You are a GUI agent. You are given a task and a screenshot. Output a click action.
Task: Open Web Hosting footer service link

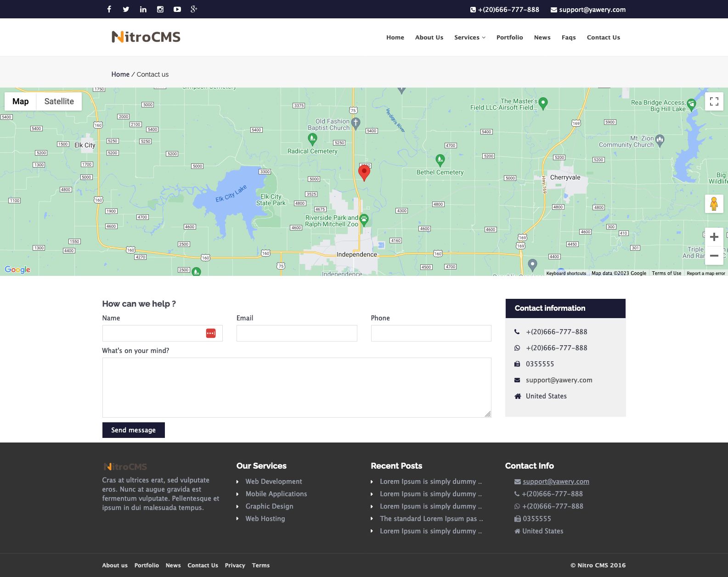click(x=265, y=519)
